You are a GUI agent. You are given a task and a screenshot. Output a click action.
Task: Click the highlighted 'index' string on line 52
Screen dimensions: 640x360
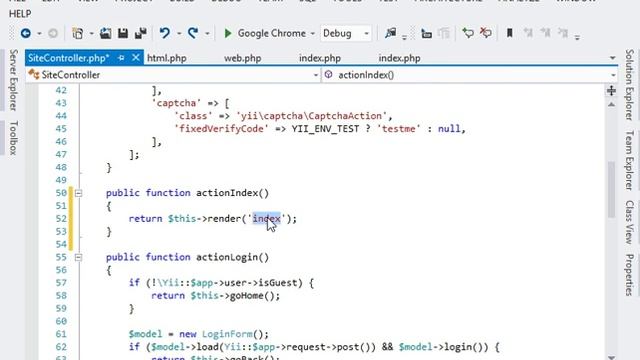point(267,219)
